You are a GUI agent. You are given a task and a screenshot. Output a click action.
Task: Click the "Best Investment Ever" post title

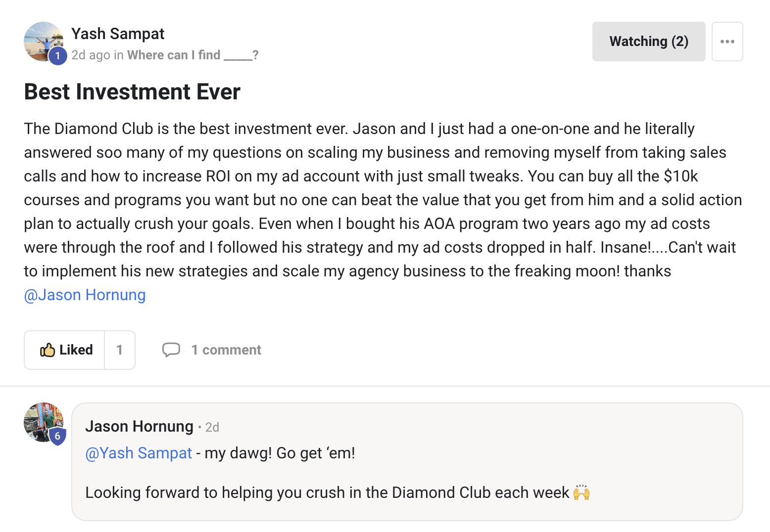[x=132, y=92]
